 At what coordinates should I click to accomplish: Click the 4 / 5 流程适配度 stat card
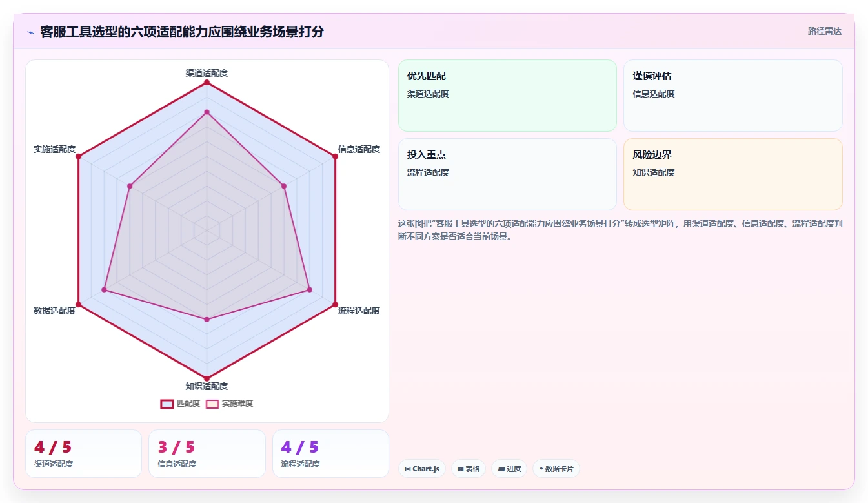pos(330,453)
